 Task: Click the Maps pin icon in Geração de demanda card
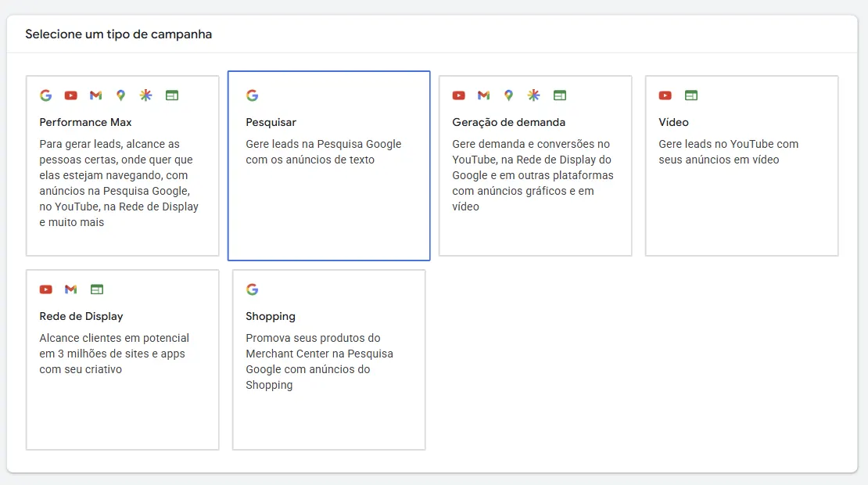click(x=509, y=95)
